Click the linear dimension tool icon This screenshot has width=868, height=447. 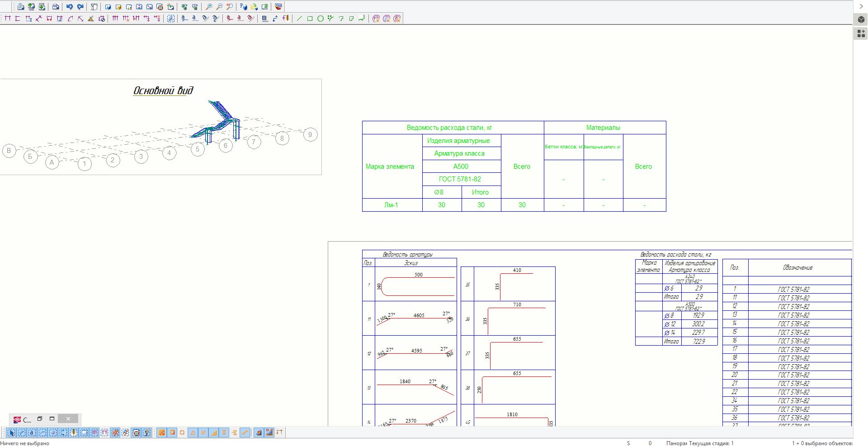click(8, 19)
